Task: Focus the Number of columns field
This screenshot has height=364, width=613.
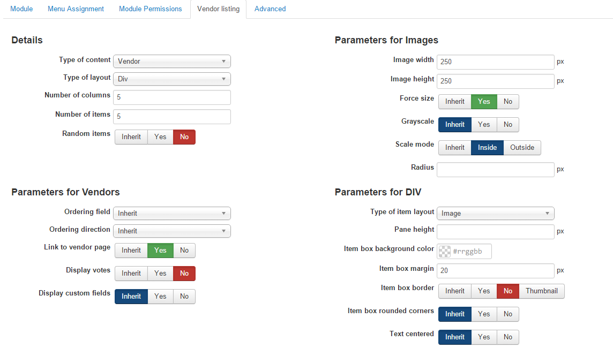Action: 171,97
